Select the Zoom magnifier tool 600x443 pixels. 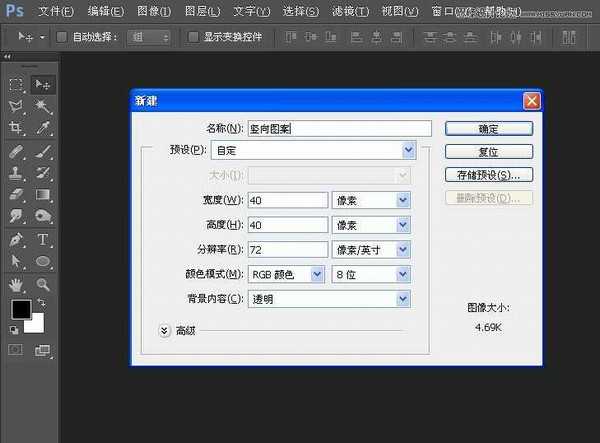[x=44, y=285]
